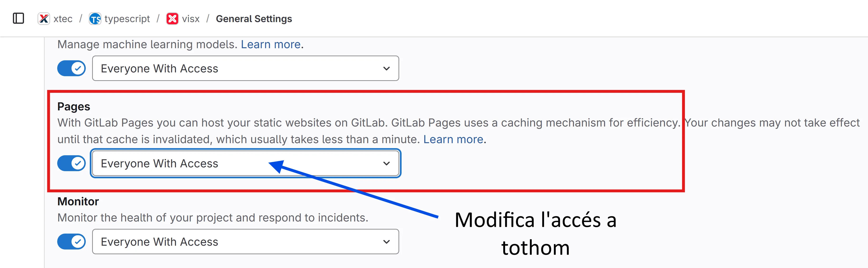Click General Settings breadcrumb

pos(254,19)
